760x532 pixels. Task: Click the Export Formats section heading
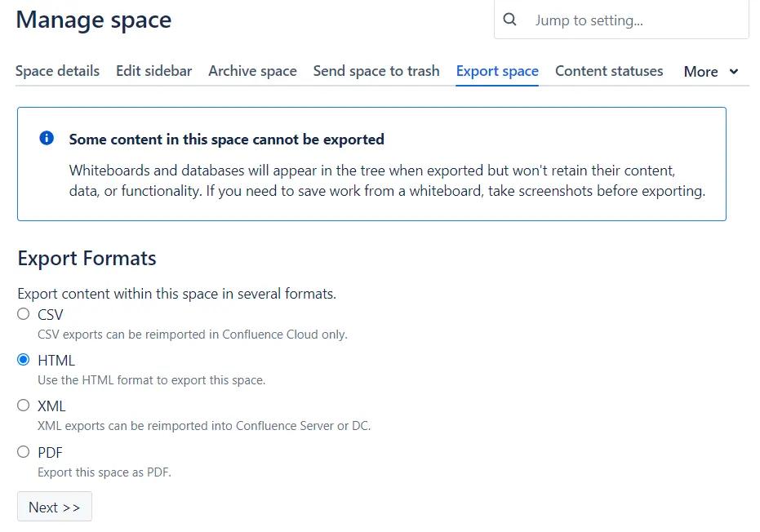87,259
